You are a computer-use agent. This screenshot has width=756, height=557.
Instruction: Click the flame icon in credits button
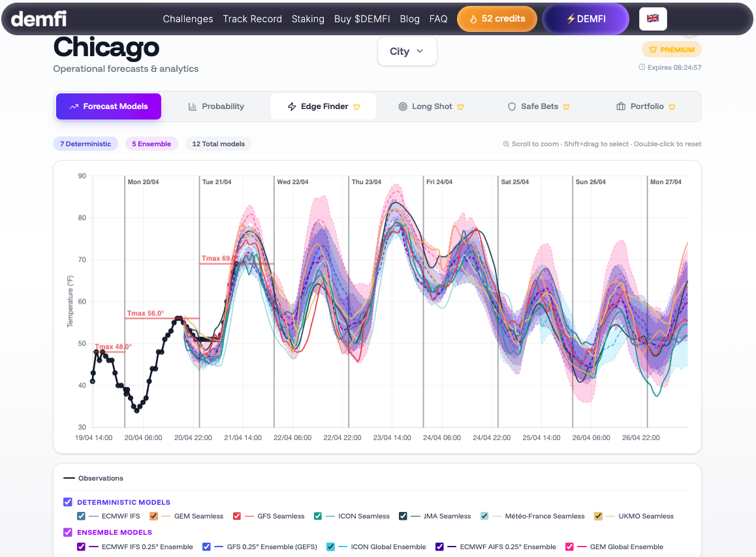click(x=473, y=19)
